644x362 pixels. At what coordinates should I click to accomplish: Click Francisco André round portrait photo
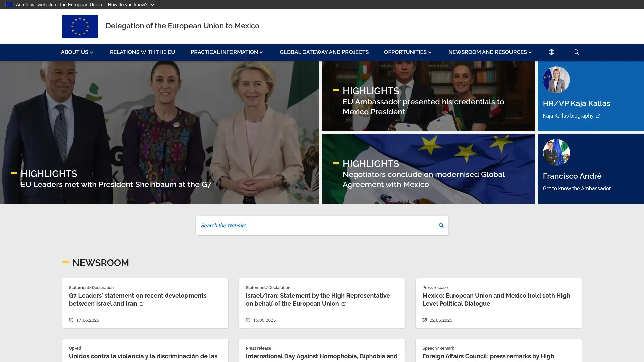pos(556,153)
